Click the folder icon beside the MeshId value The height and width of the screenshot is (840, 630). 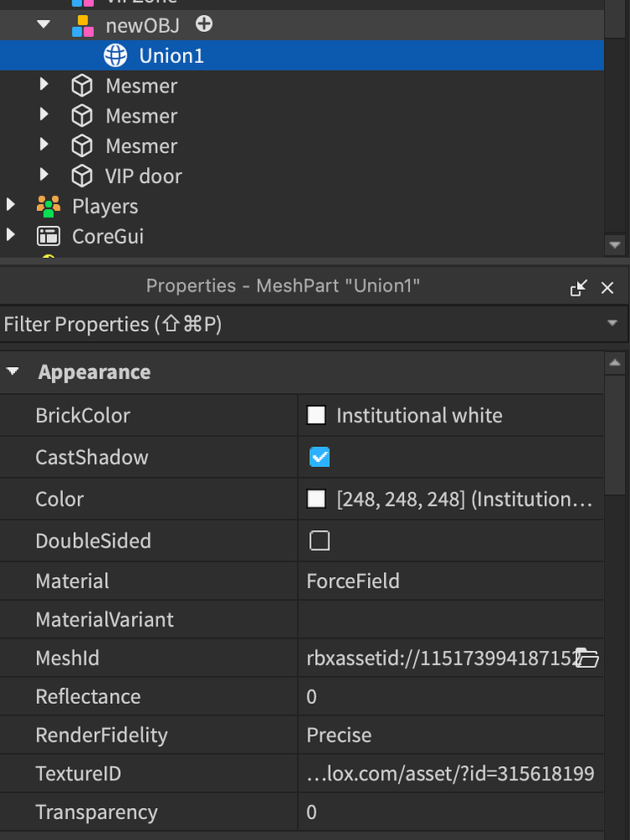588,658
